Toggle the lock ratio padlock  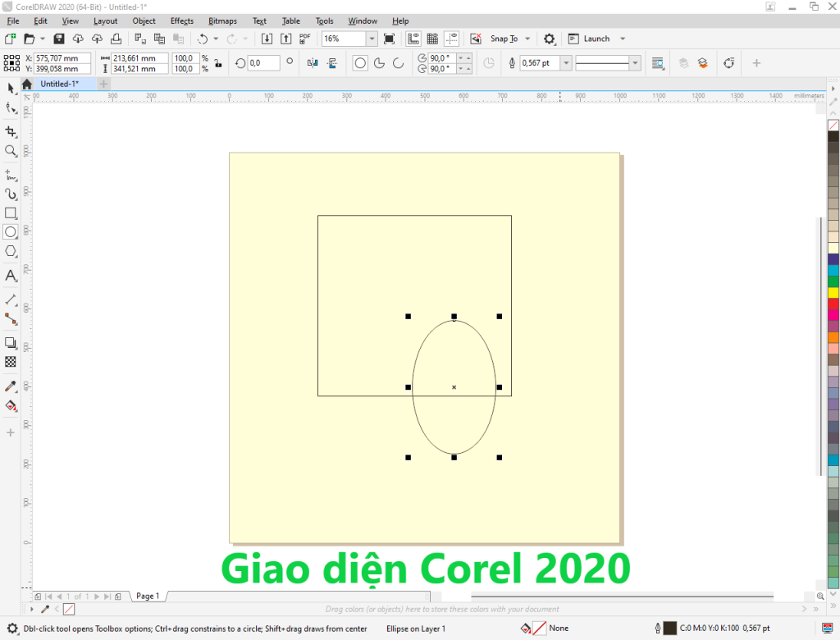pos(218,63)
